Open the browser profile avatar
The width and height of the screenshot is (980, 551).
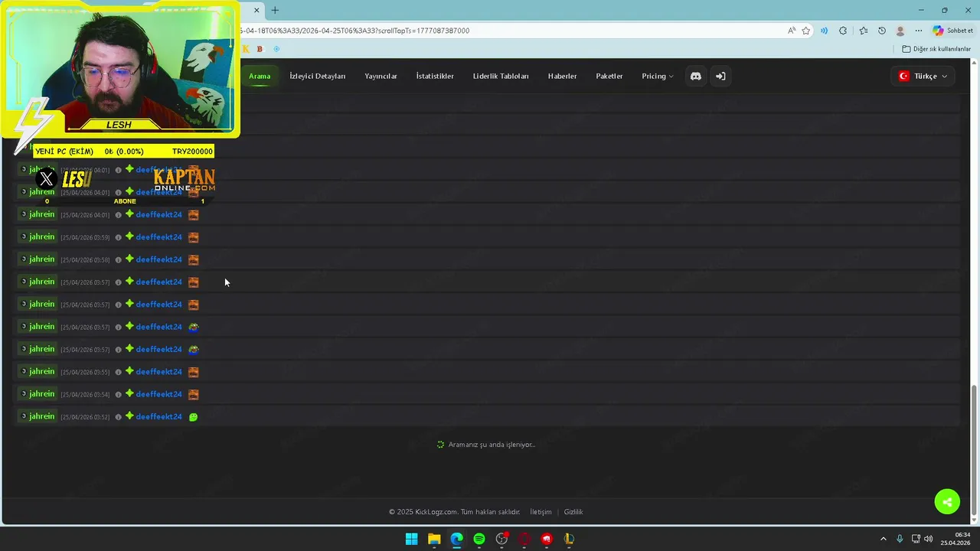[x=900, y=31]
